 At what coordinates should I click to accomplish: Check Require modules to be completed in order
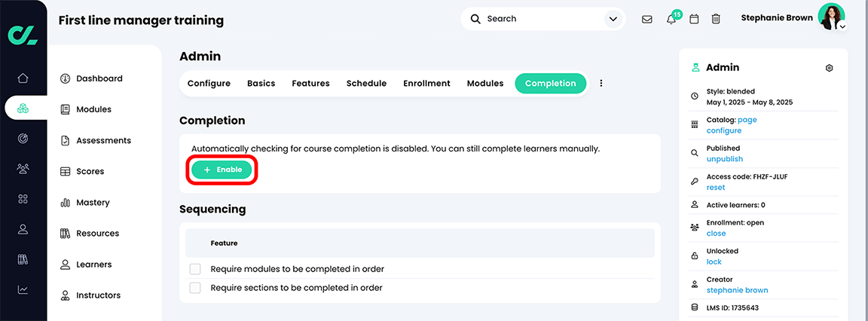195,269
